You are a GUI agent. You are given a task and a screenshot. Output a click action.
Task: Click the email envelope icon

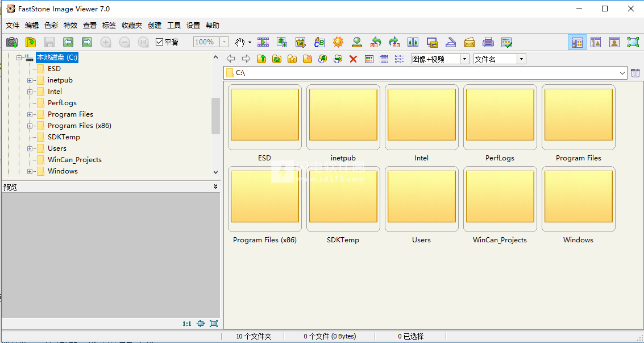point(470,42)
